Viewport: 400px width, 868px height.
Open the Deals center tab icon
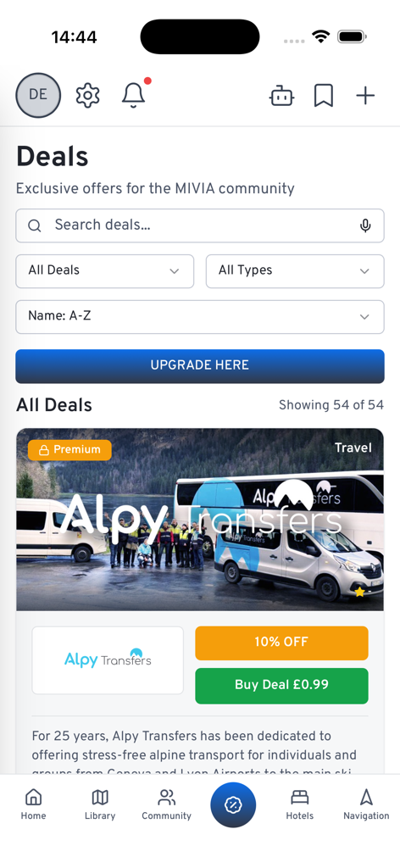pos(233,805)
